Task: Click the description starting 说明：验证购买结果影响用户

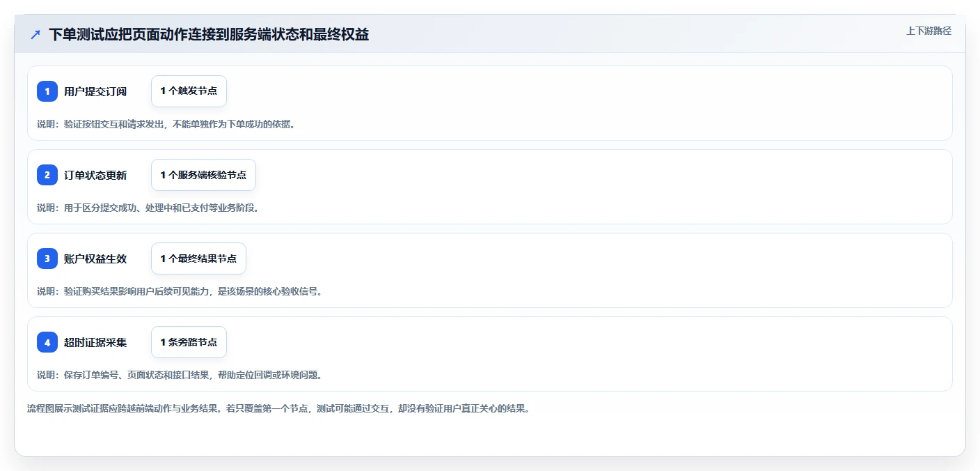Action: tap(180, 291)
